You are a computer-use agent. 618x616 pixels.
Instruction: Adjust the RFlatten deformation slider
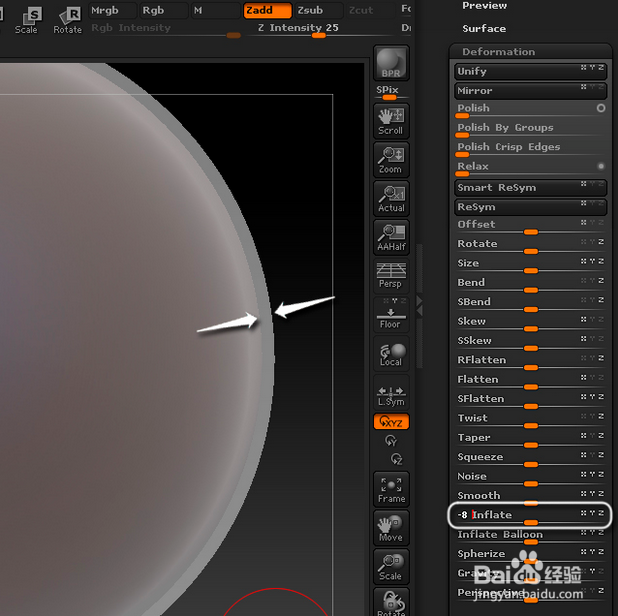(x=531, y=362)
